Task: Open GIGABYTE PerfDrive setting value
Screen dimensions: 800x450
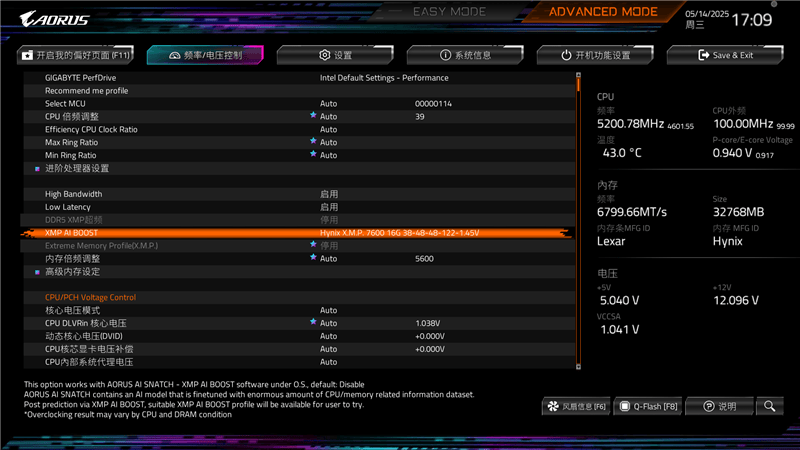Action: (384, 78)
